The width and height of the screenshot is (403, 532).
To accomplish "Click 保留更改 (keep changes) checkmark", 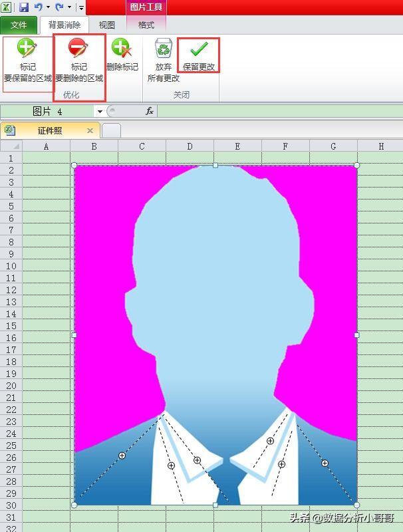I will click(199, 55).
